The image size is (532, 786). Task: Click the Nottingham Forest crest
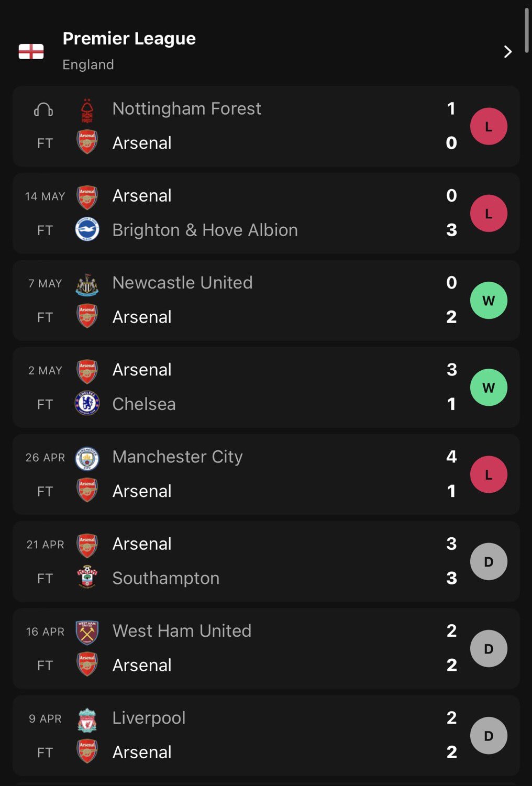click(87, 109)
